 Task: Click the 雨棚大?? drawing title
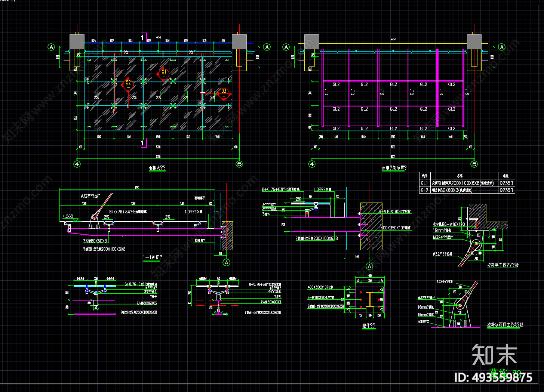coord(157,168)
